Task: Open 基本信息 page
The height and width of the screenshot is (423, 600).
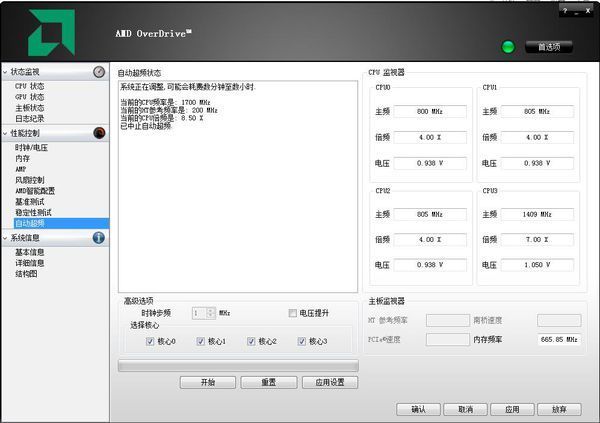Action: tap(29, 252)
